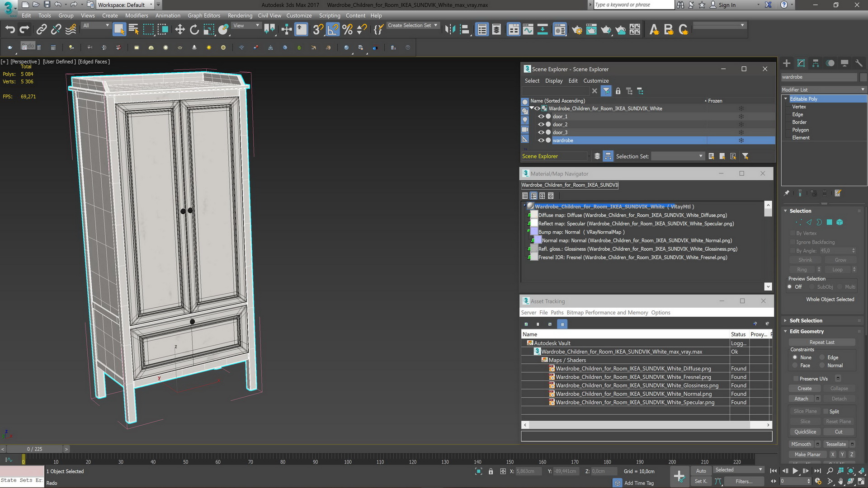Open the Modify panel tab
868x488 pixels.
coord(801,63)
